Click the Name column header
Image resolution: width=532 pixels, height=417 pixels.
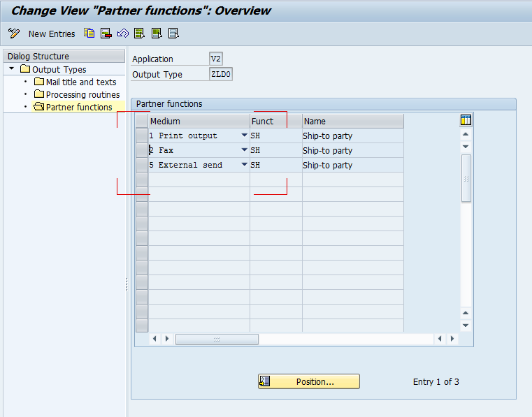[x=353, y=121]
